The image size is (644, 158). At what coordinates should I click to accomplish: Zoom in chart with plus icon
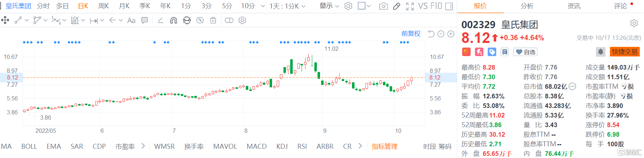[451, 34]
